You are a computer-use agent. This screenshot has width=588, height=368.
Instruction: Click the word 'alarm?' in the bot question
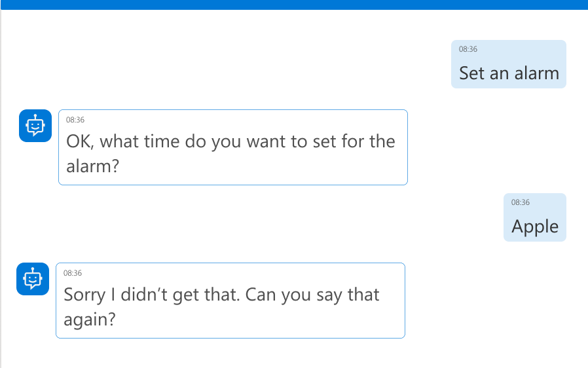92,166
